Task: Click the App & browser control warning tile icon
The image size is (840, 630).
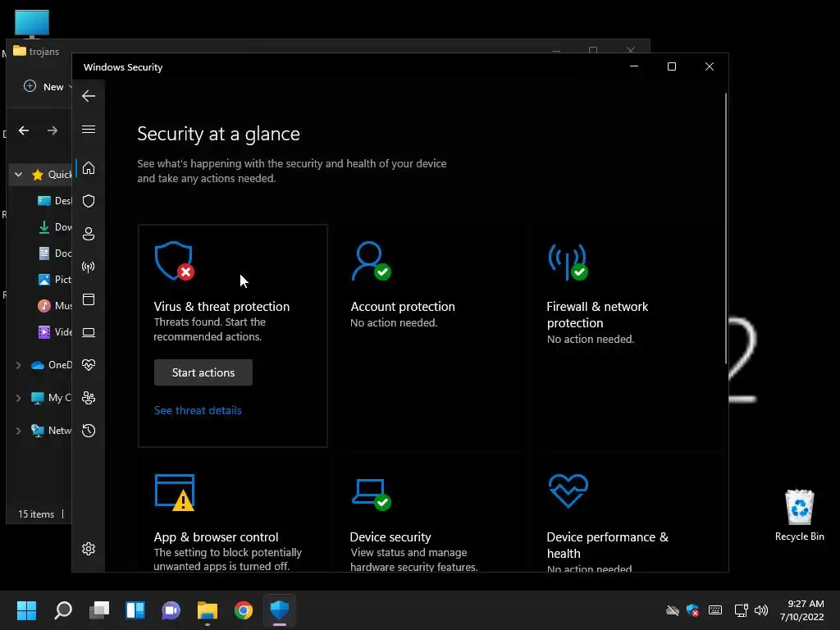Action: point(175,492)
